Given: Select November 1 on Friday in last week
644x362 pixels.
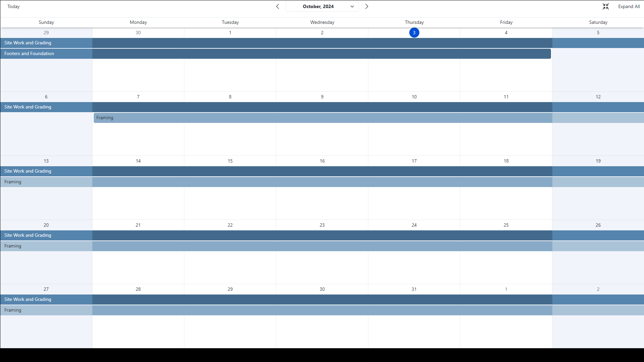Looking at the screenshot, I should pyautogui.click(x=506, y=289).
